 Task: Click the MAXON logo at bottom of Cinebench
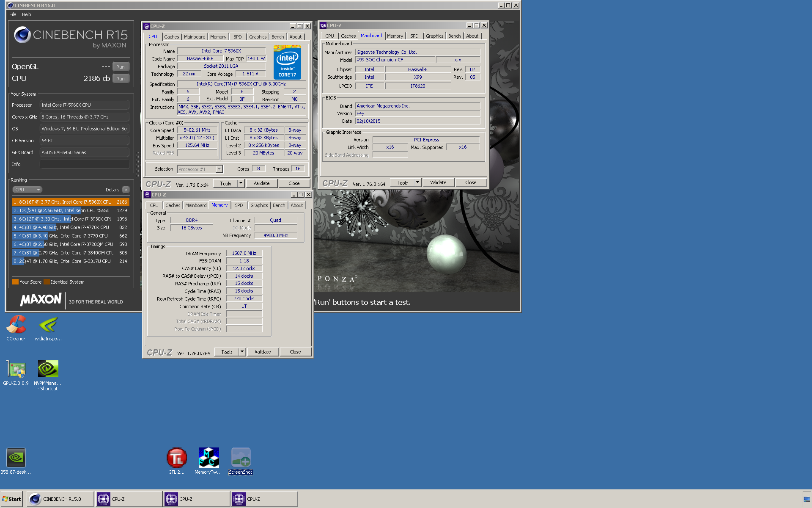41,300
